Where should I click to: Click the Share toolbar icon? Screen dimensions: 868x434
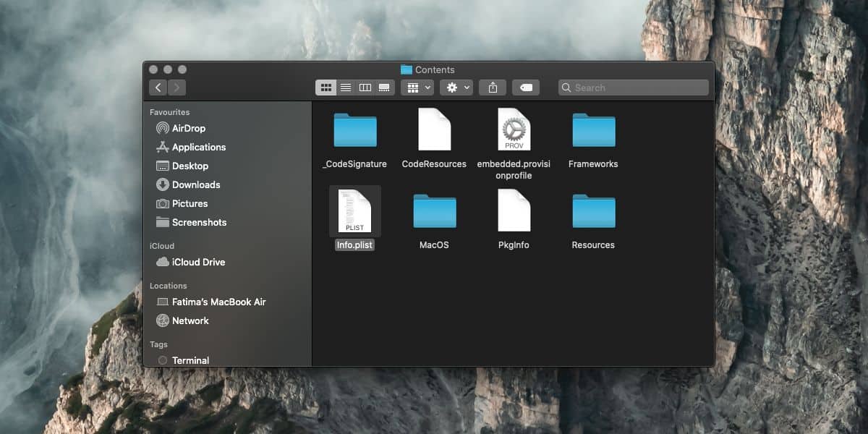pyautogui.click(x=493, y=88)
